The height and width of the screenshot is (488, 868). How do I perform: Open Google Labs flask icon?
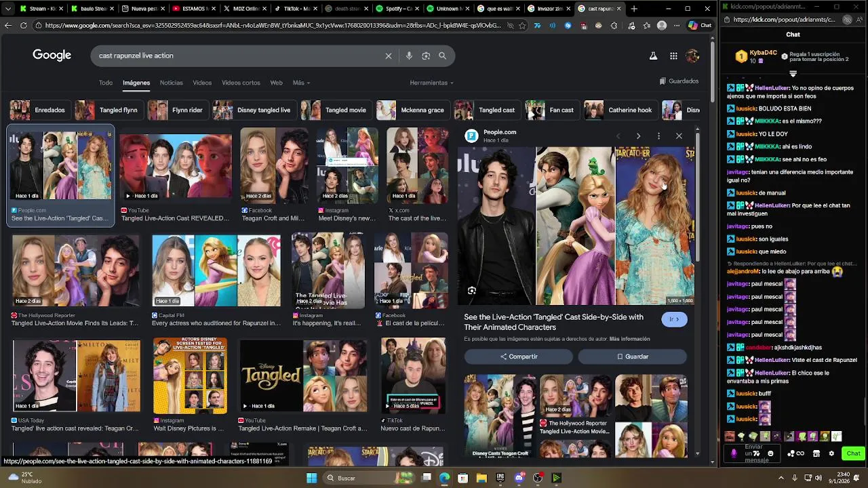(653, 56)
